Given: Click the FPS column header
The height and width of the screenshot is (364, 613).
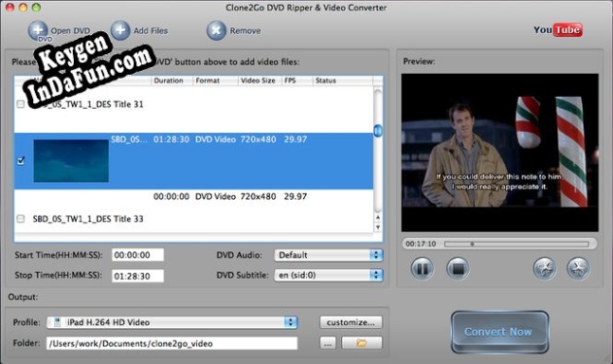Looking at the screenshot, I should click(297, 81).
